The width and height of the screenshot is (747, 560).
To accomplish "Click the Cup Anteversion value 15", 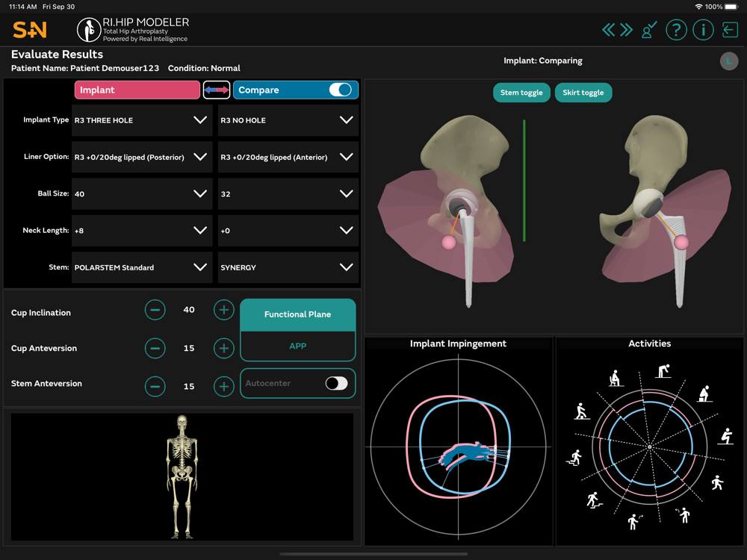I will 189,348.
